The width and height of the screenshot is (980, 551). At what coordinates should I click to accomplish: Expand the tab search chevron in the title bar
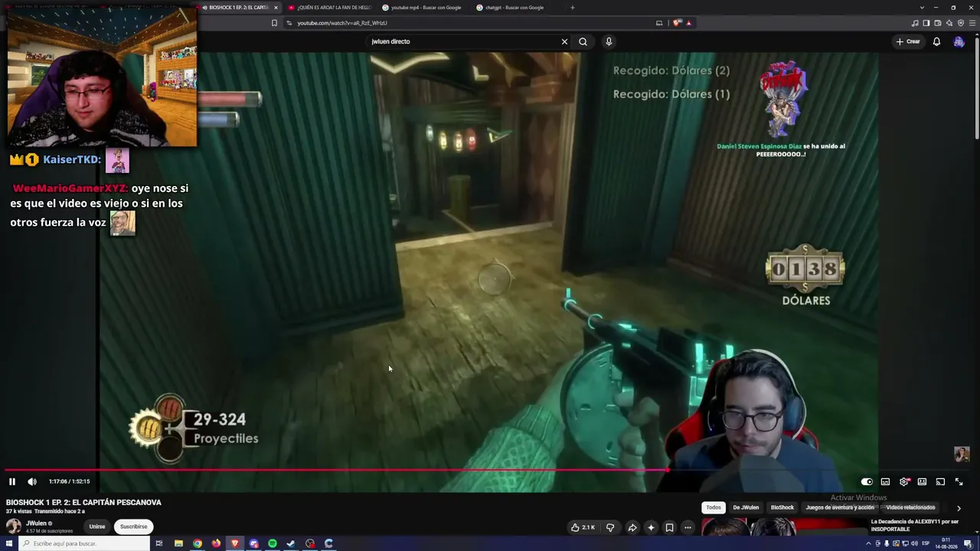(922, 8)
